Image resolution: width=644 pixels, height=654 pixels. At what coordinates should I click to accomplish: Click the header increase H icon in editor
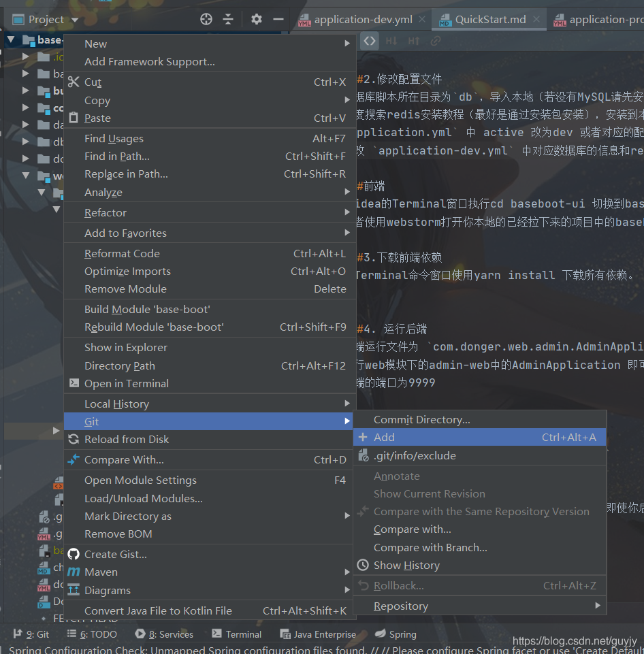pyautogui.click(x=414, y=41)
